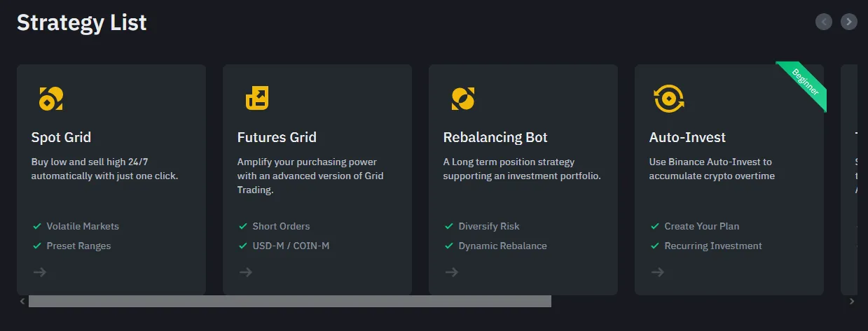Click the Beginner ribbon on Auto-Invest card
This screenshot has width=868, height=331.
click(x=806, y=82)
